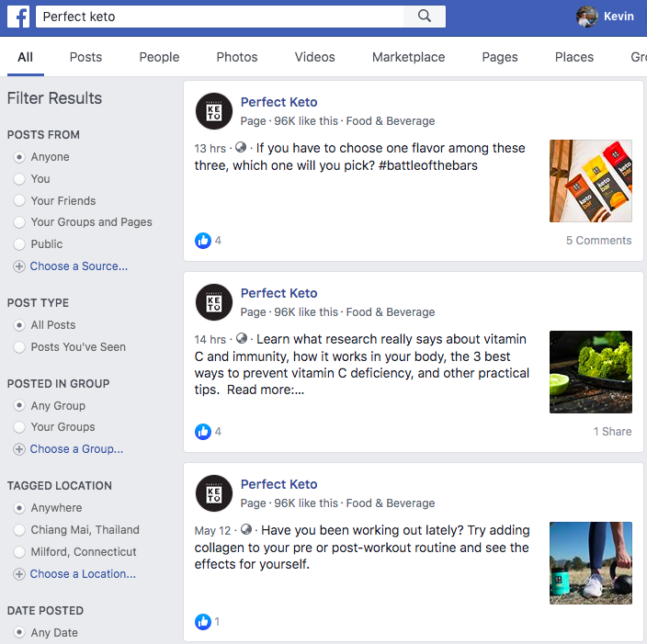This screenshot has height=644, width=647.
Task: Switch to the Posts tab
Action: 85,57
